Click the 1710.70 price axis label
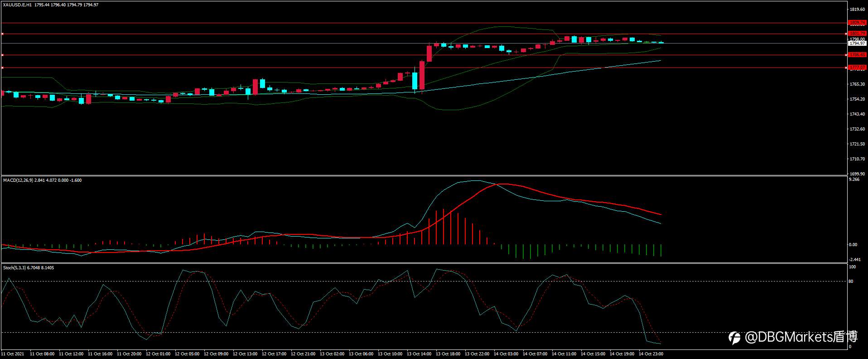This screenshot has width=868, height=359. [858, 159]
